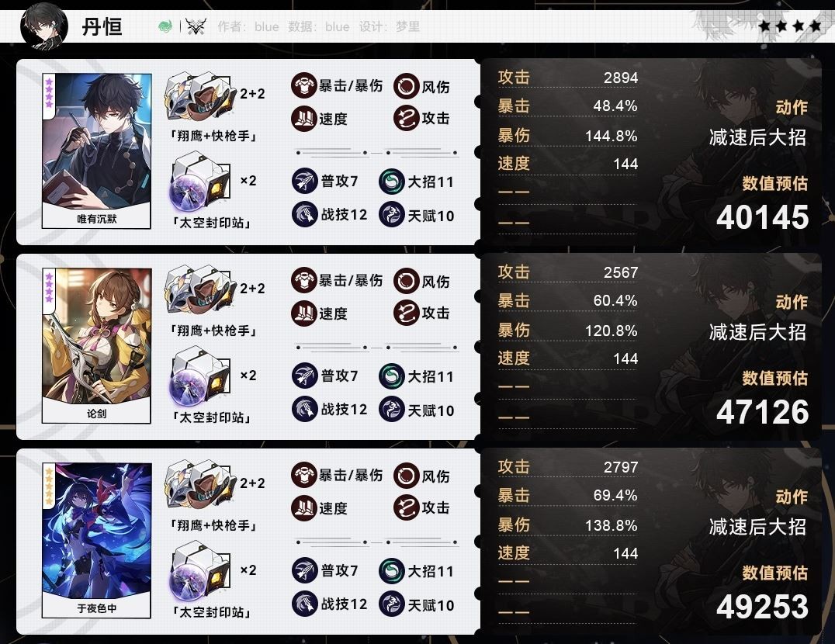The image size is (835, 644).
Task: Click the 速度 boots icon in second build
Action: point(304,313)
